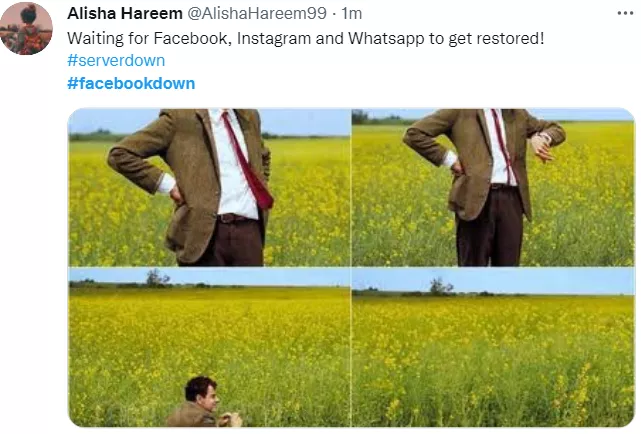Open the three-dot more options menu
This screenshot has width=641, height=434.
click(625, 13)
